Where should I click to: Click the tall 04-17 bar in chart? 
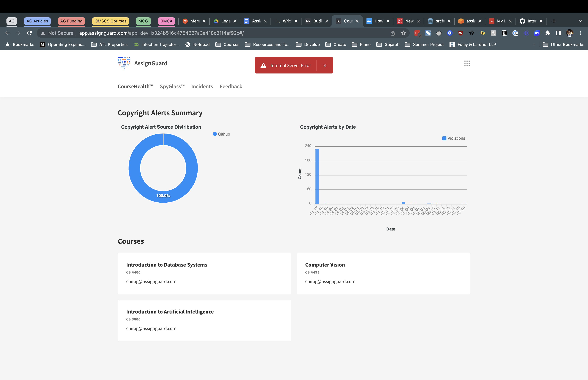pos(317,176)
